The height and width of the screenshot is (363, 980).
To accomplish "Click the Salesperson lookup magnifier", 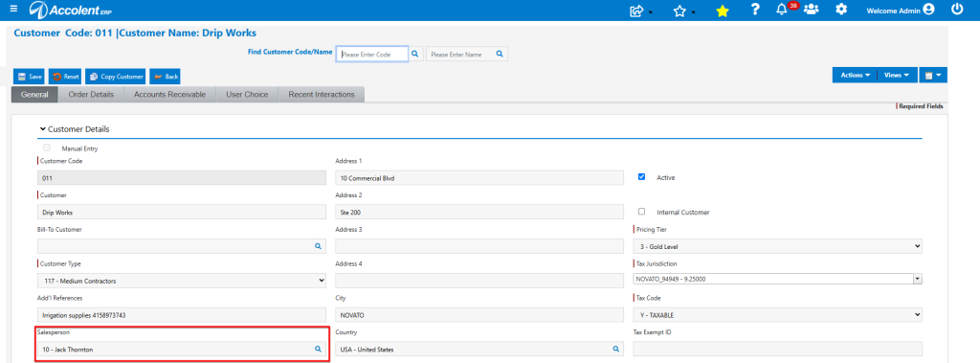I will pos(318,350).
